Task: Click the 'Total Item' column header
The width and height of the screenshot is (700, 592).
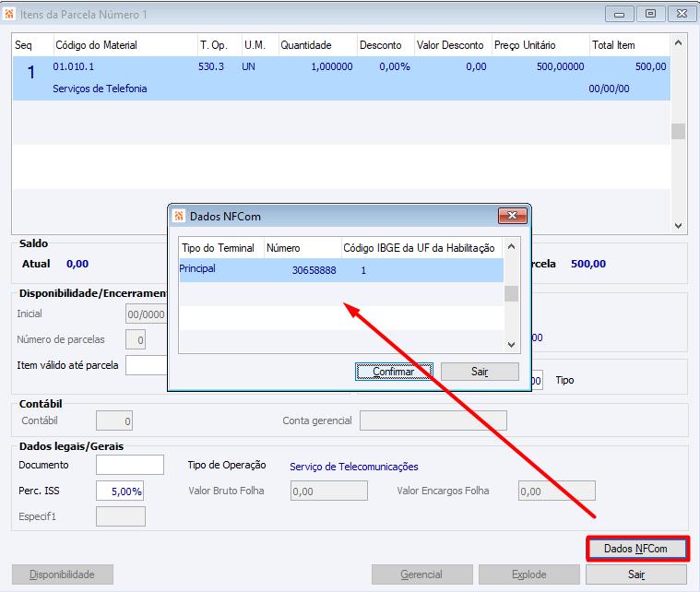Action: pos(630,45)
